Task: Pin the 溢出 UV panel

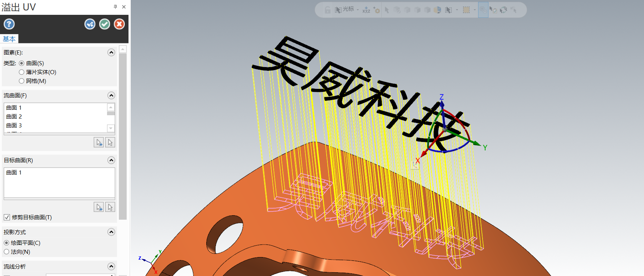Action: 116,7
